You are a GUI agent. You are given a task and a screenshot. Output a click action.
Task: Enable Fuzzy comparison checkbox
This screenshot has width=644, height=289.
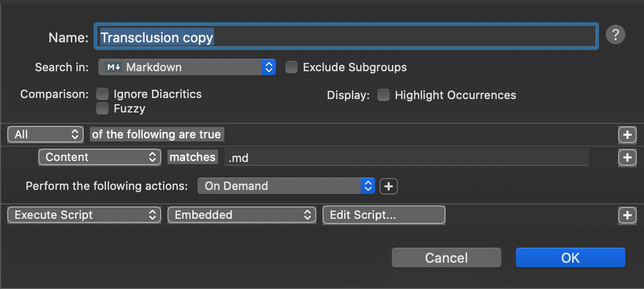click(103, 108)
